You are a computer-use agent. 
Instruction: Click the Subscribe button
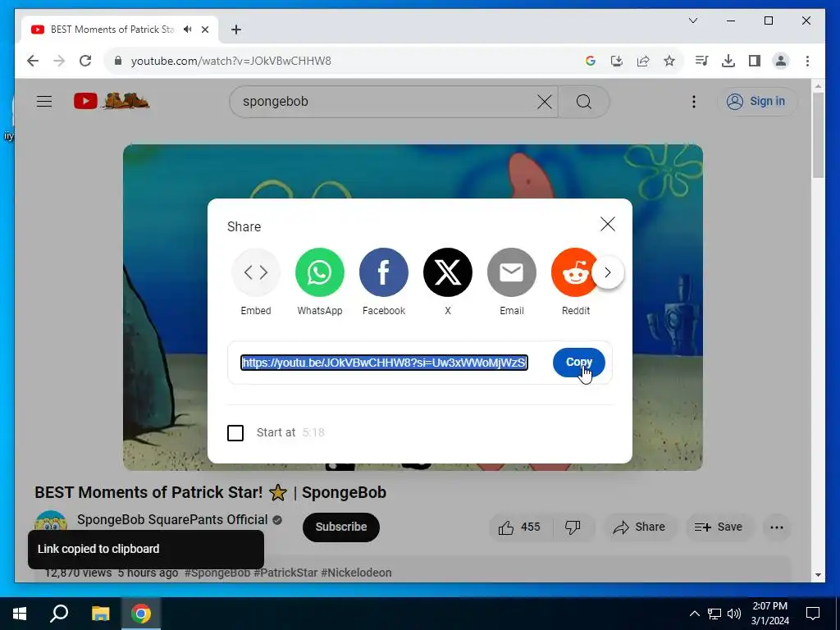pyautogui.click(x=341, y=527)
